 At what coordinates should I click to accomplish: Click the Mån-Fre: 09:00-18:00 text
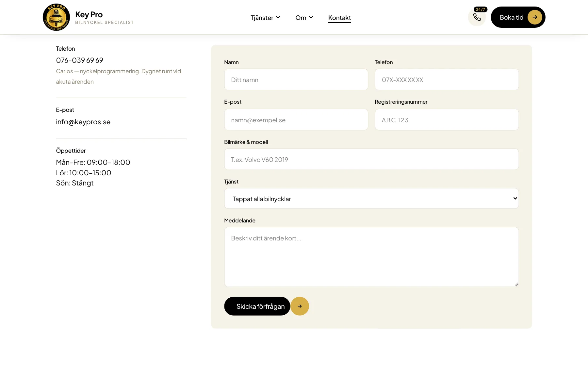[x=93, y=162]
